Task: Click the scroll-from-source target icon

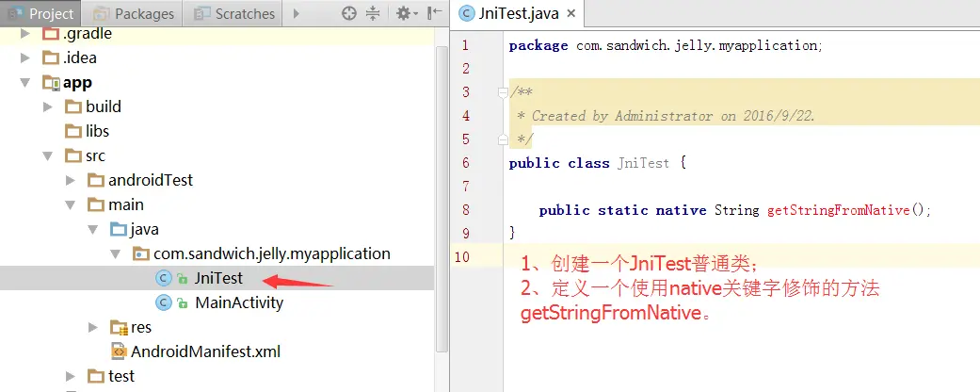Action: point(349,12)
